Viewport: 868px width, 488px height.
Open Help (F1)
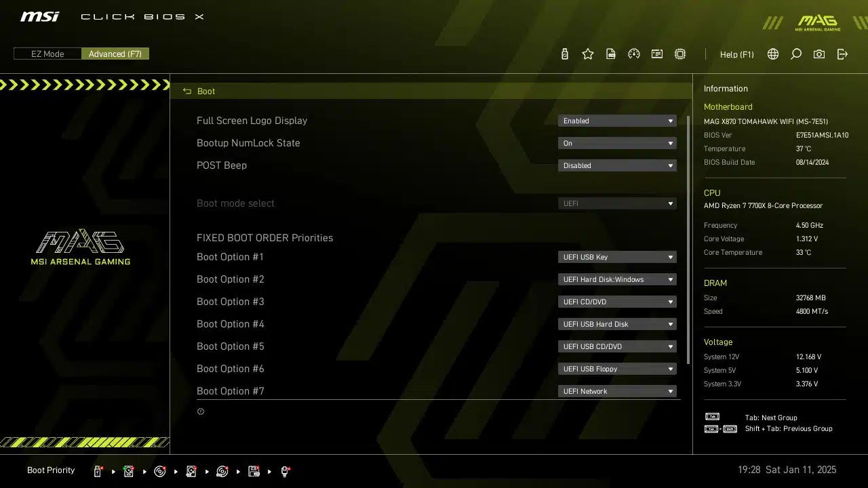tap(736, 54)
